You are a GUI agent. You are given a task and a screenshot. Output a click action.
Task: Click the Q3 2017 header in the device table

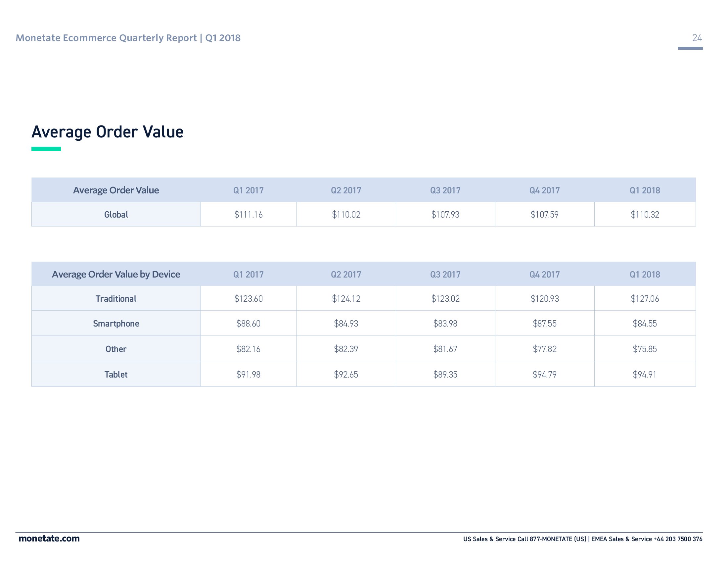pyautogui.click(x=445, y=275)
